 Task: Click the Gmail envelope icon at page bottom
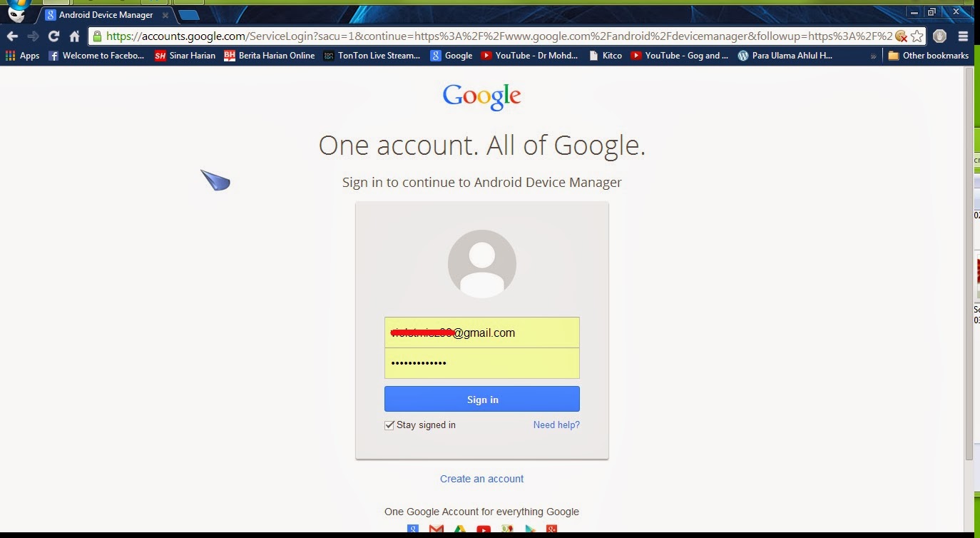[437, 529]
